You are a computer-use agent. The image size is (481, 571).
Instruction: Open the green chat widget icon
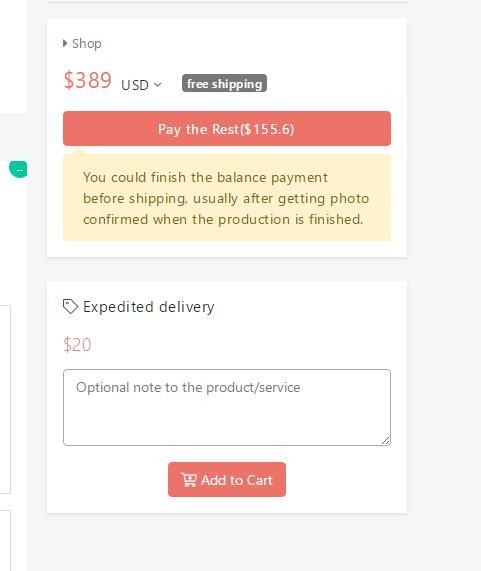coord(19,169)
